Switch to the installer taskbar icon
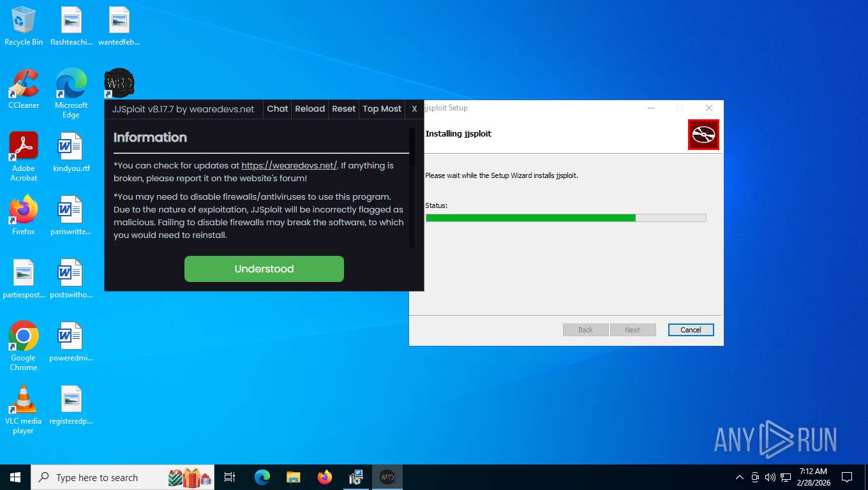Screen dimensions: 868x490 pyautogui.click(x=356, y=477)
